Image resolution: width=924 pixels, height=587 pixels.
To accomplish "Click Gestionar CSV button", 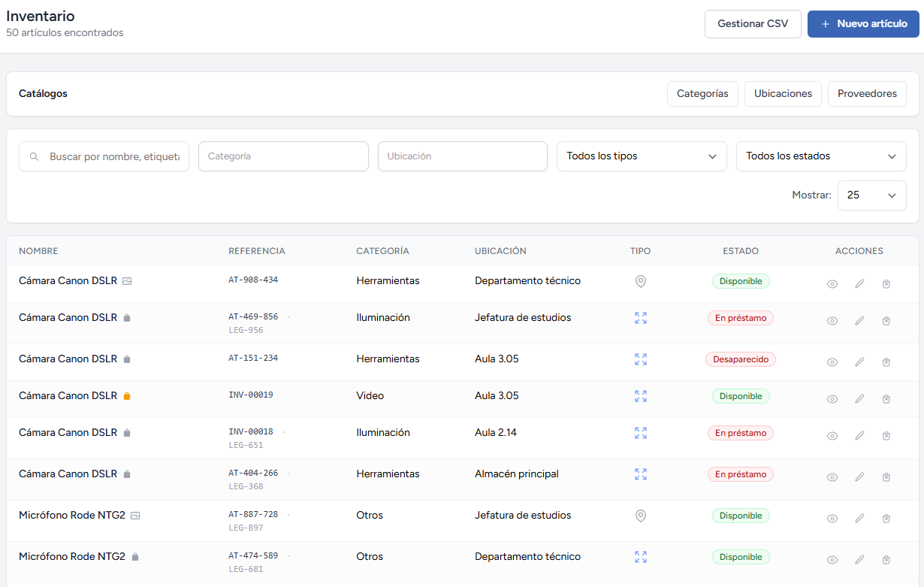I will 753,24.
